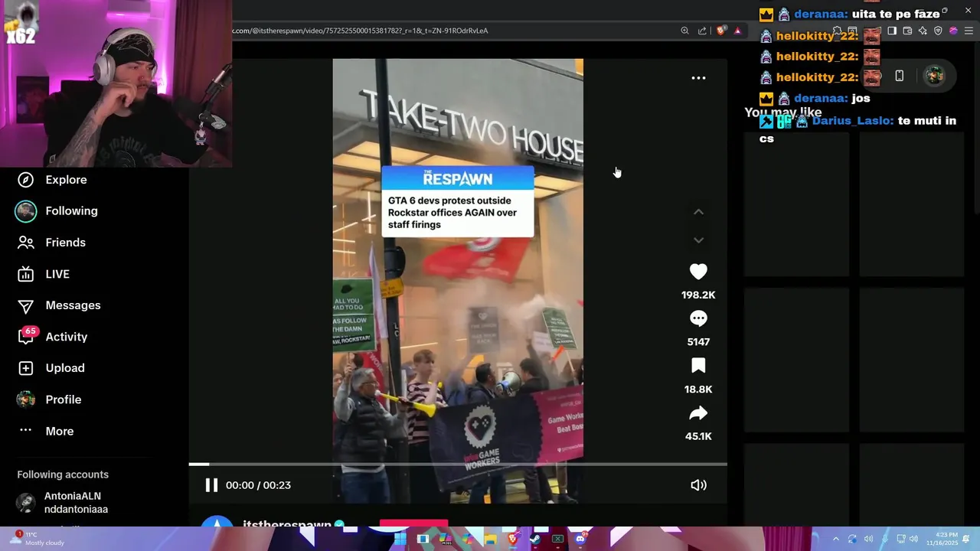Open the Windows Start button
The image size is (980, 551).
click(400, 540)
